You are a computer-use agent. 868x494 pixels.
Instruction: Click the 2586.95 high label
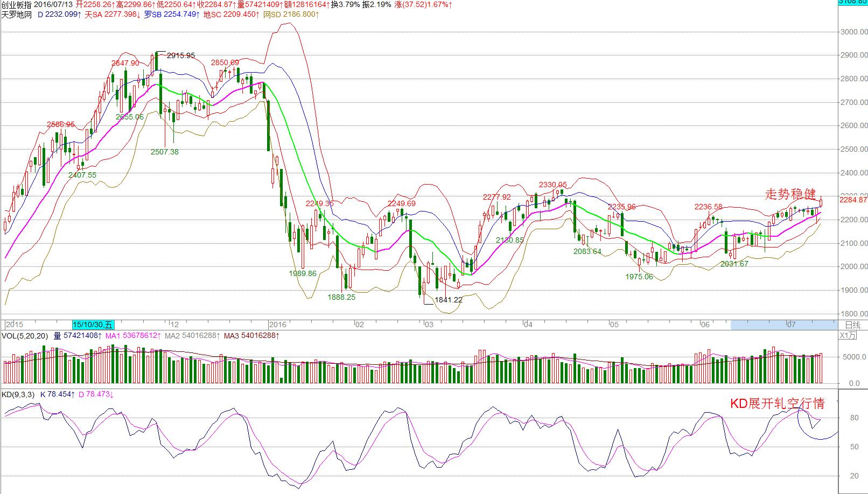pos(61,124)
